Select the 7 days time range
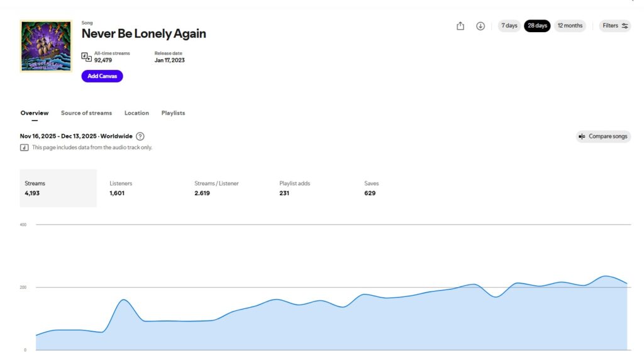This screenshot has height=360, width=644. 509,26
